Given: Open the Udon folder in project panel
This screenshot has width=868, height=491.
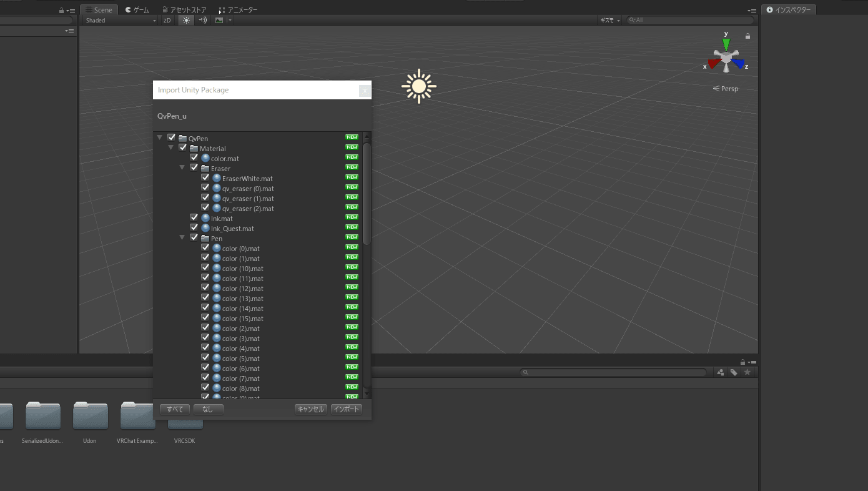Looking at the screenshot, I should [90, 417].
